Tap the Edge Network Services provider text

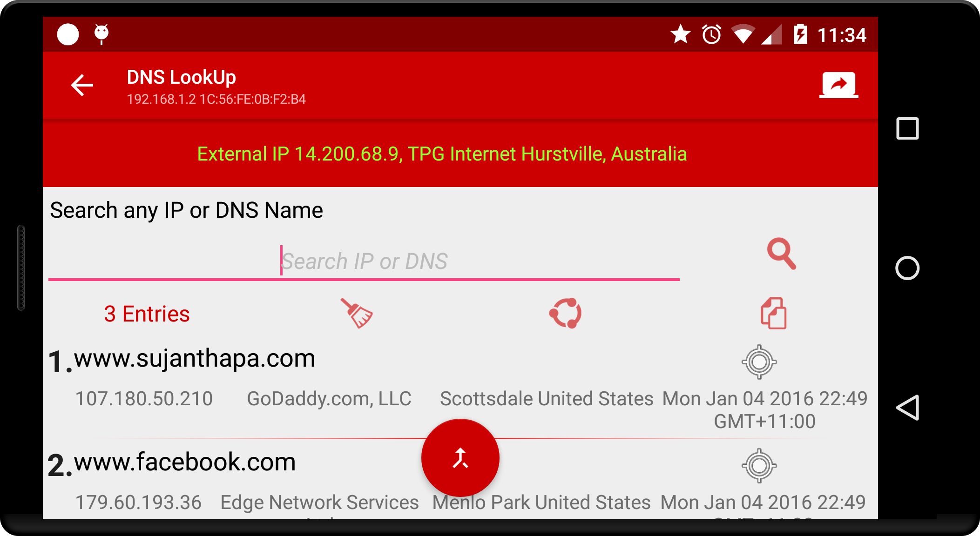click(x=319, y=502)
